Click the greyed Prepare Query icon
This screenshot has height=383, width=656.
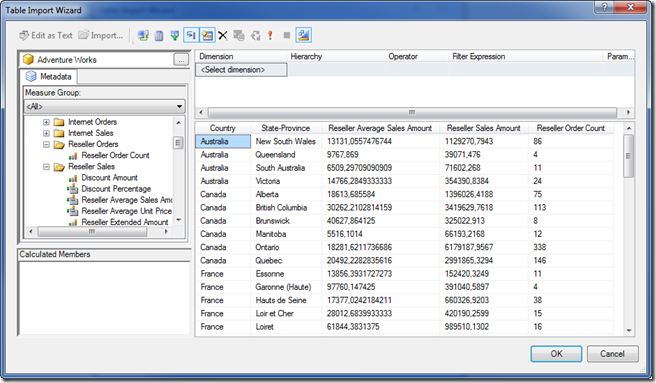tap(255, 36)
